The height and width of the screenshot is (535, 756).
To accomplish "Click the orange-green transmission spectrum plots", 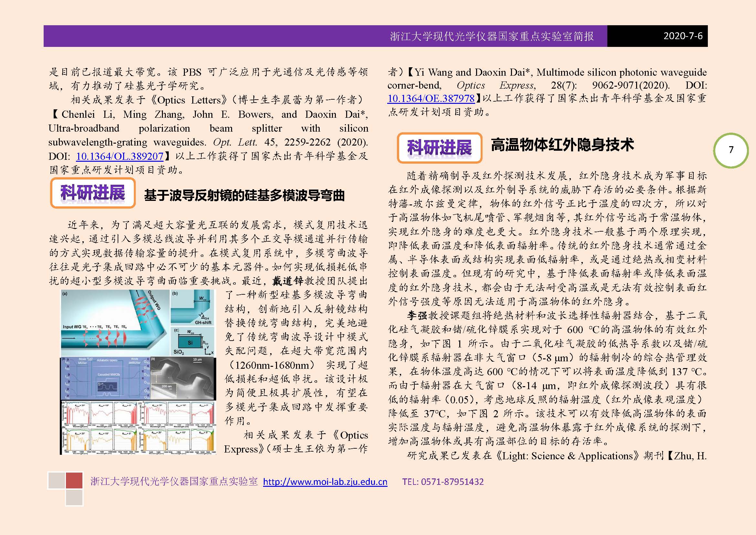I will coord(138,441).
